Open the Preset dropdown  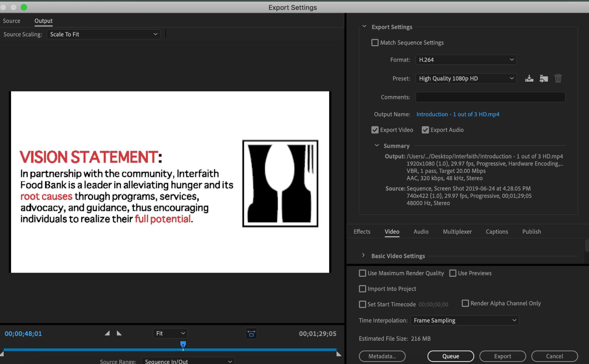[466, 79]
